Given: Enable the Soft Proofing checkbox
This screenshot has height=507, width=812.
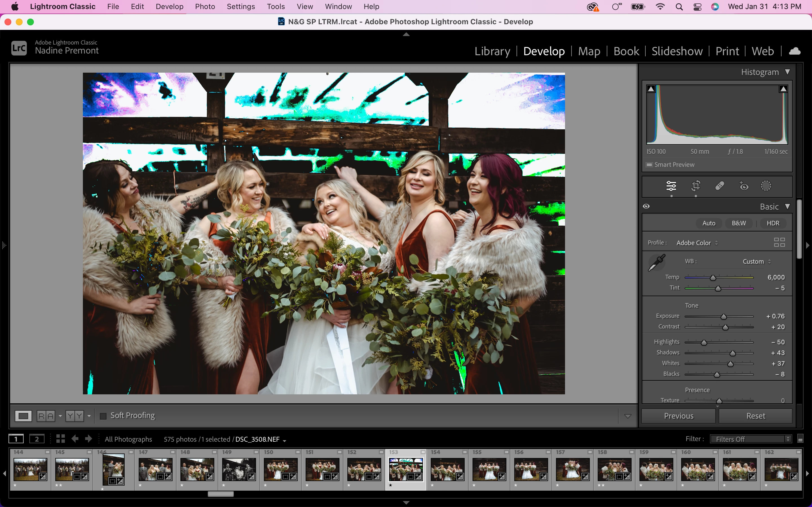Looking at the screenshot, I should pos(103,416).
